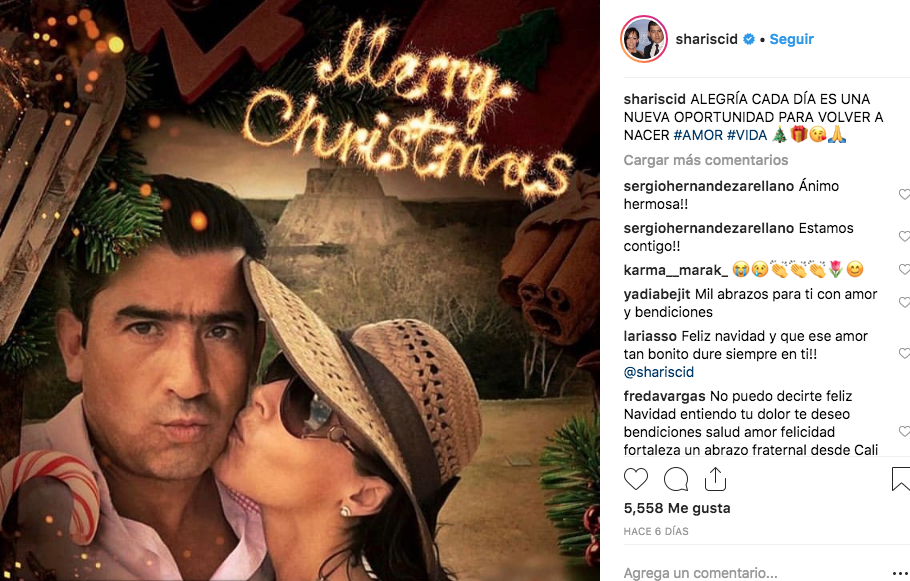Image resolution: width=910 pixels, height=581 pixels.
Task: Save post with bookmark icon
Action: pos(901,479)
